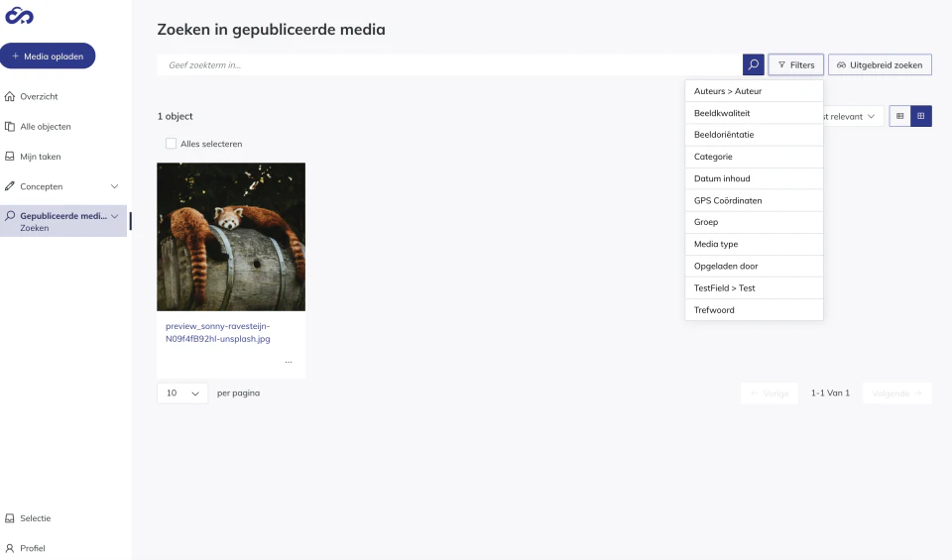Choose Media type filter option
The height and width of the screenshot is (560, 952).
pyautogui.click(x=754, y=244)
